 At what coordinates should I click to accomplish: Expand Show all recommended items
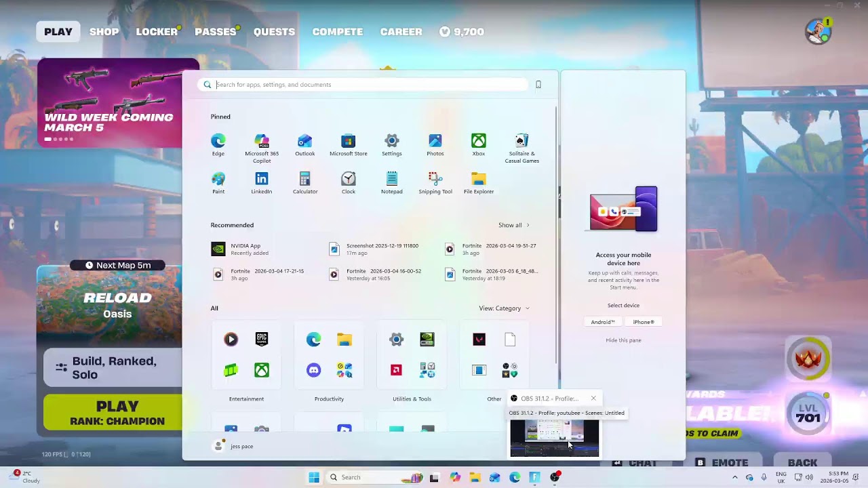pyautogui.click(x=514, y=225)
